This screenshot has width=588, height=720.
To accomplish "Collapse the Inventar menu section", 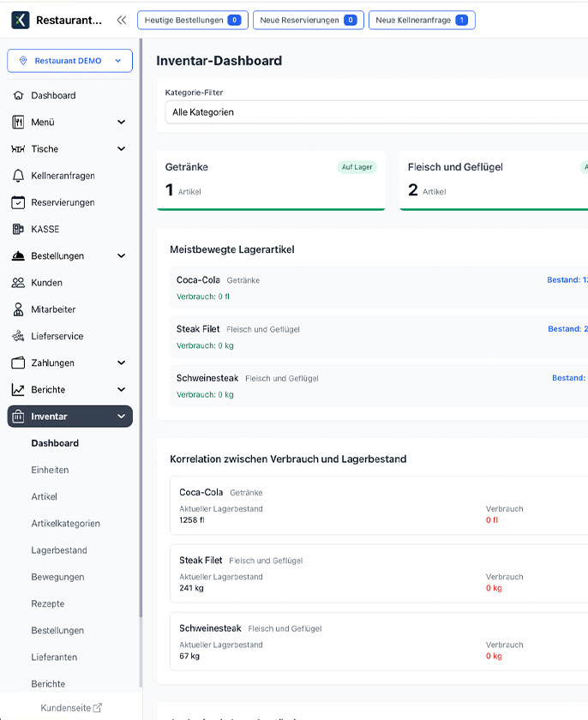I will click(121, 417).
